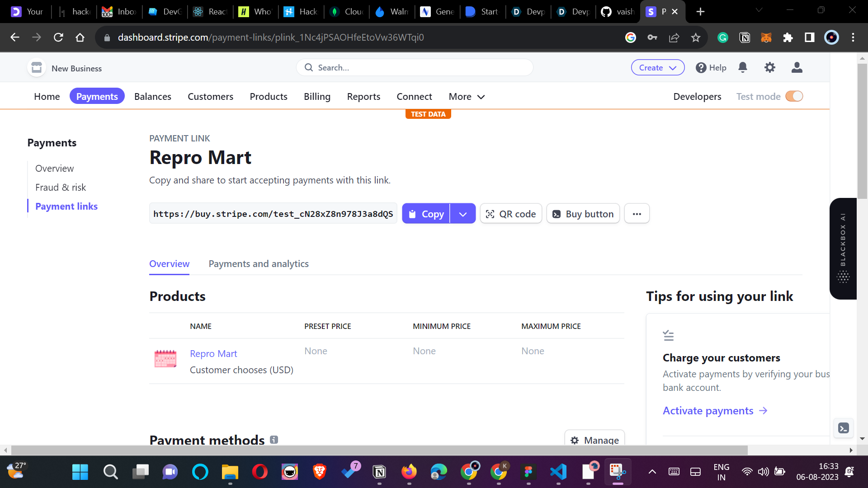Go to the Customers navigation item
This screenshot has width=868, height=488.
[x=210, y=97]
